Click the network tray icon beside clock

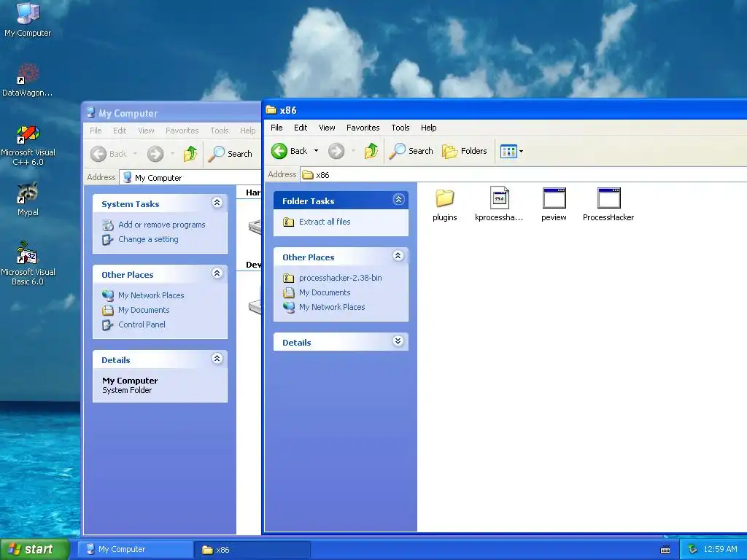[x=693, y=550]
